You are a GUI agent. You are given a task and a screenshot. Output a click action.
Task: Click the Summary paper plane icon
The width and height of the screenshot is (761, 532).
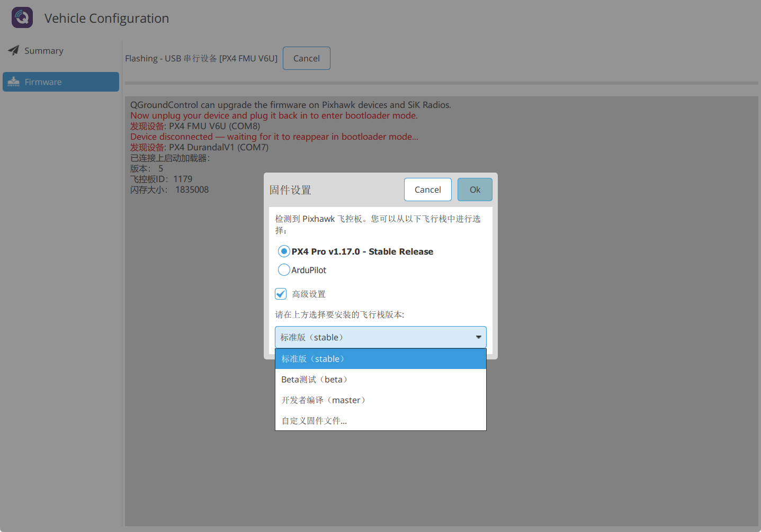(x=14, y=50)
